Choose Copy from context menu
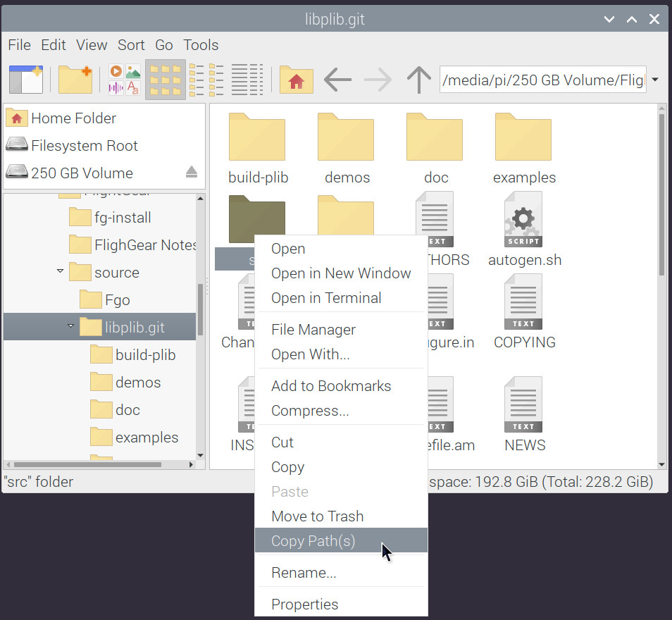The width and height of the screenshot is (672, 620). [341, 467]
